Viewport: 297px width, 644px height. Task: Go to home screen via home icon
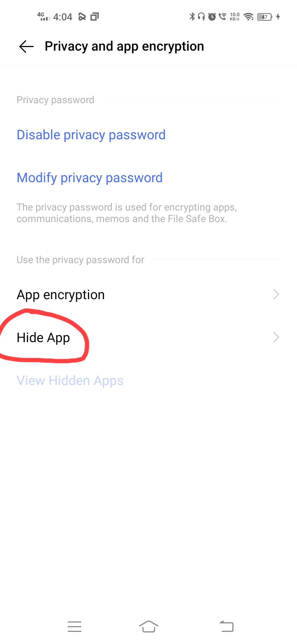click(148, 626)
